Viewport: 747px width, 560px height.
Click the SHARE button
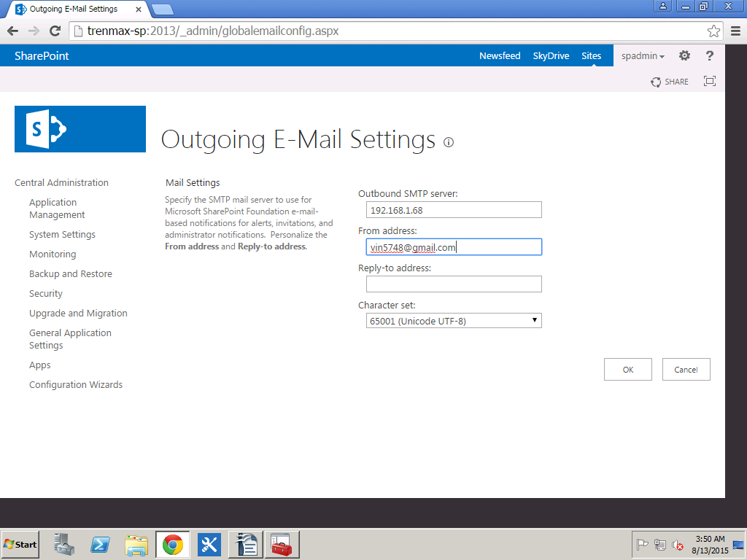pos(670,82)
